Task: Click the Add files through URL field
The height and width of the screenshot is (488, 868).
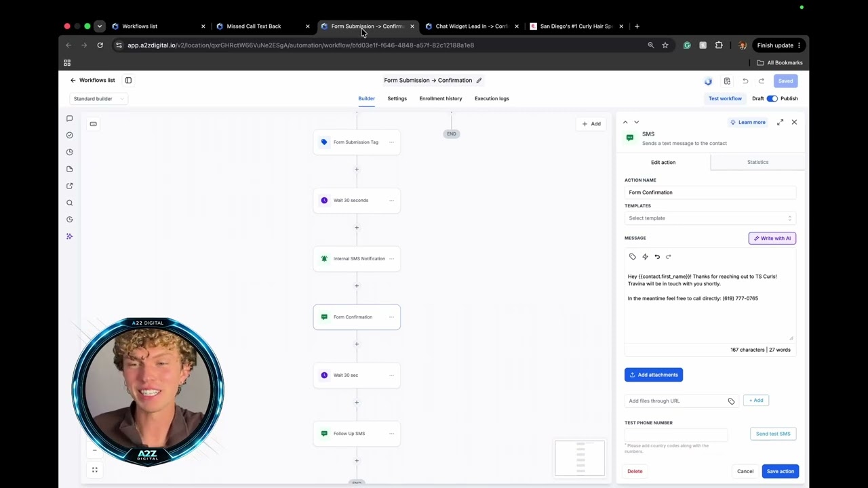Action: tap(681, 401)
